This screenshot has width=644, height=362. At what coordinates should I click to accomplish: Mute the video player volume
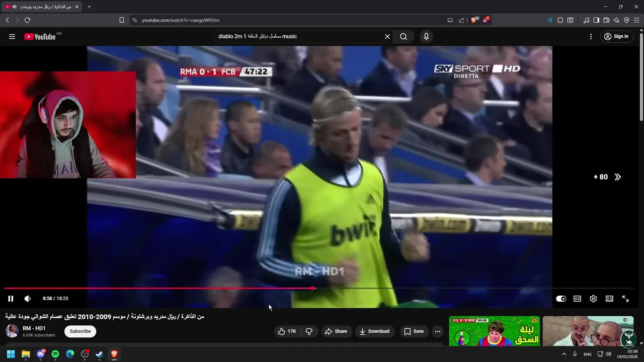click(28, 299)
